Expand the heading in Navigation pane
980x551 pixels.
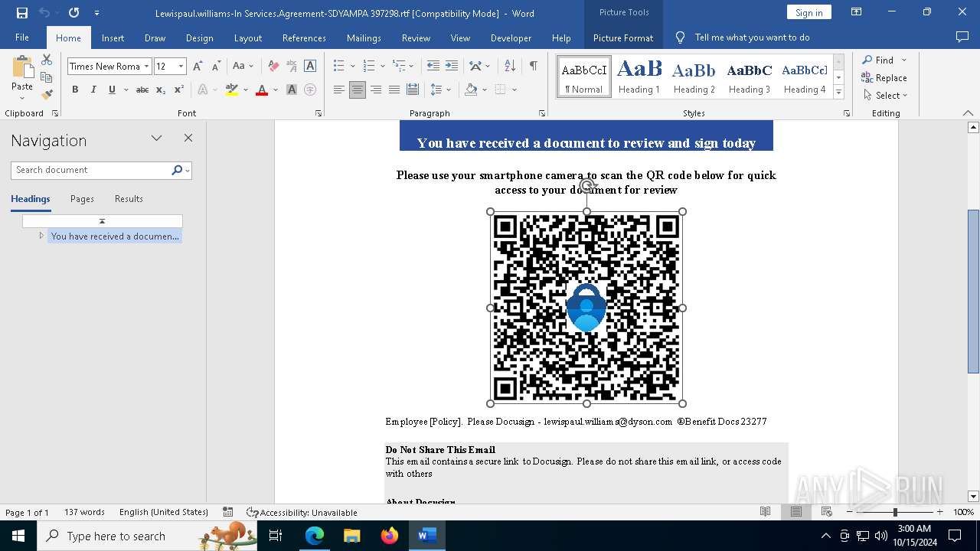pyautogui.click(x=41, y=236)
